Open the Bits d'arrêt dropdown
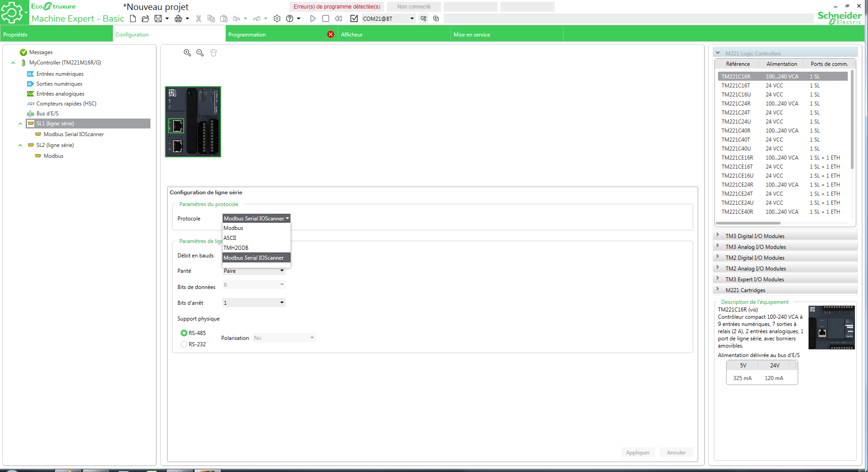Image resolution: width=868 pixels, height=472 pixels. tap(254, 303)
